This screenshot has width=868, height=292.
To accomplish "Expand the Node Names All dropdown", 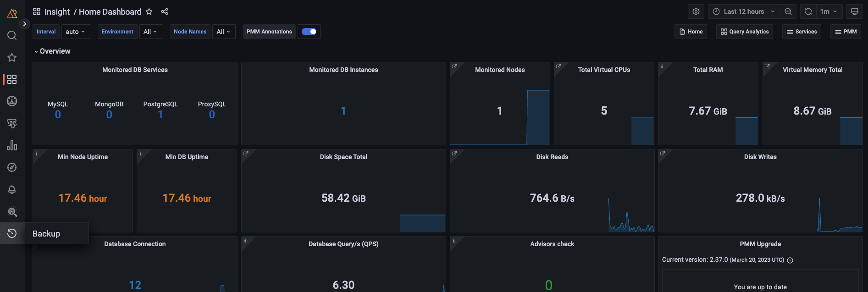I will point(224,32).
